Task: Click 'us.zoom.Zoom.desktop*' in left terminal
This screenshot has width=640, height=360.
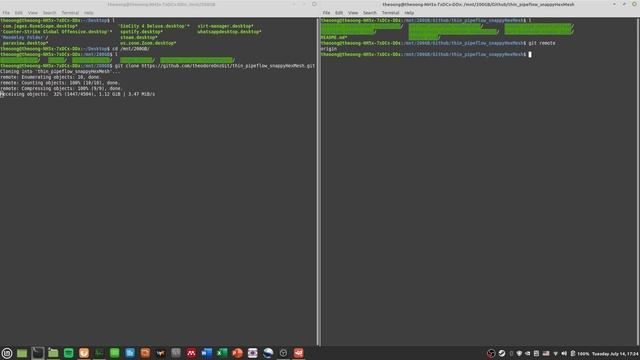Action: pos(148,43)
